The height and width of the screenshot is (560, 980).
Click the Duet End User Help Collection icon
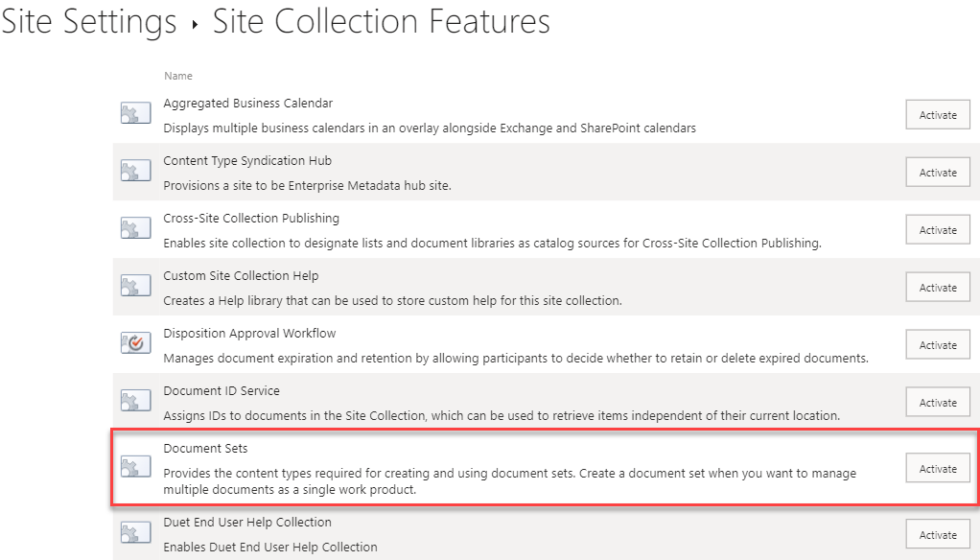point(134,533)
